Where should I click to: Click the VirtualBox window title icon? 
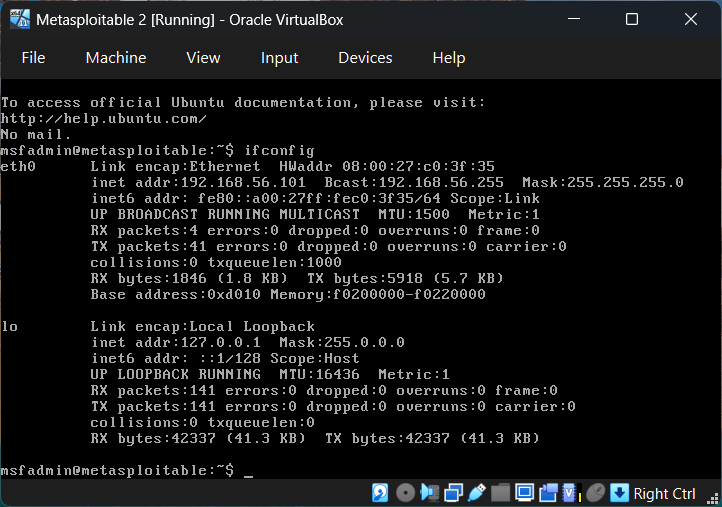coord(20,19)
